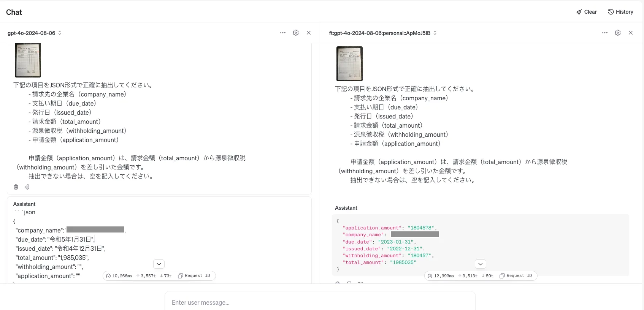Image resolution: width=644 pixels, height=310 pixels.
Task: Open settings gear for the gpt-4o-2024-08-06 pane
Action: pos(296,33)
